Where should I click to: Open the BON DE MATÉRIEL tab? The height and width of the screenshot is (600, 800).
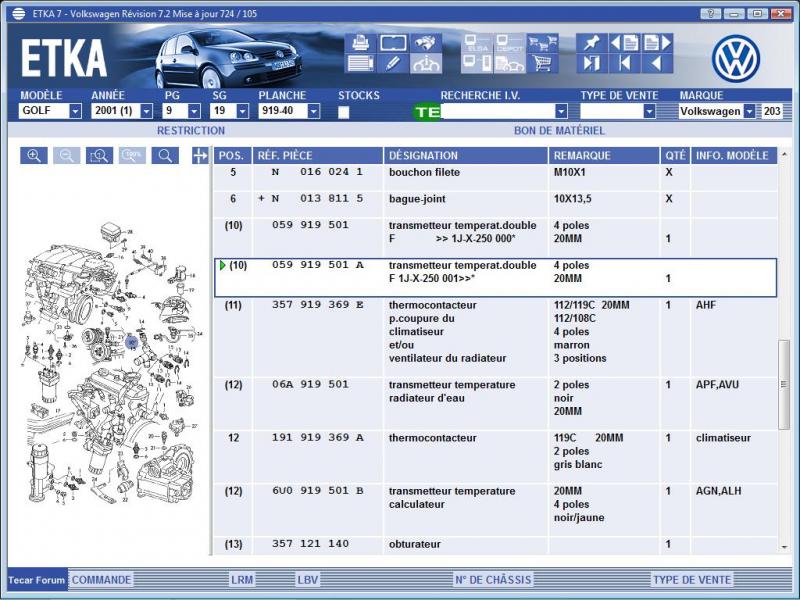559,131
